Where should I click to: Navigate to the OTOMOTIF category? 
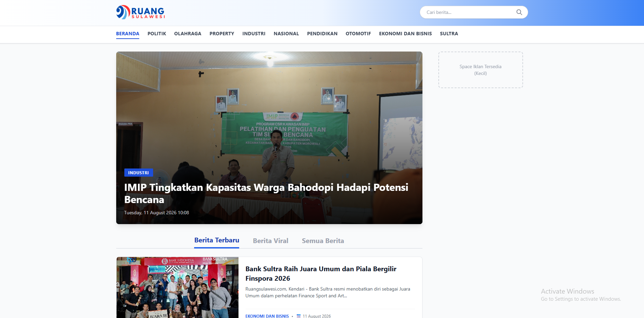click(x=358, y=34)
